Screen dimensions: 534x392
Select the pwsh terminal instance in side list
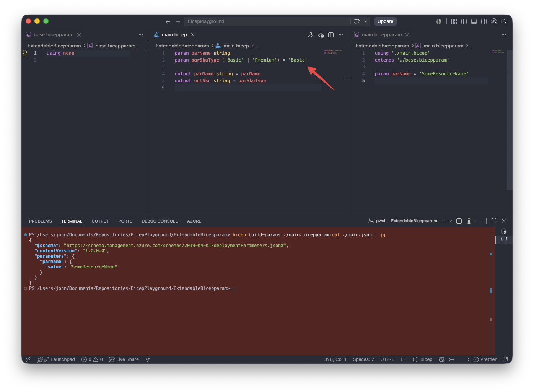pos(504,240)
